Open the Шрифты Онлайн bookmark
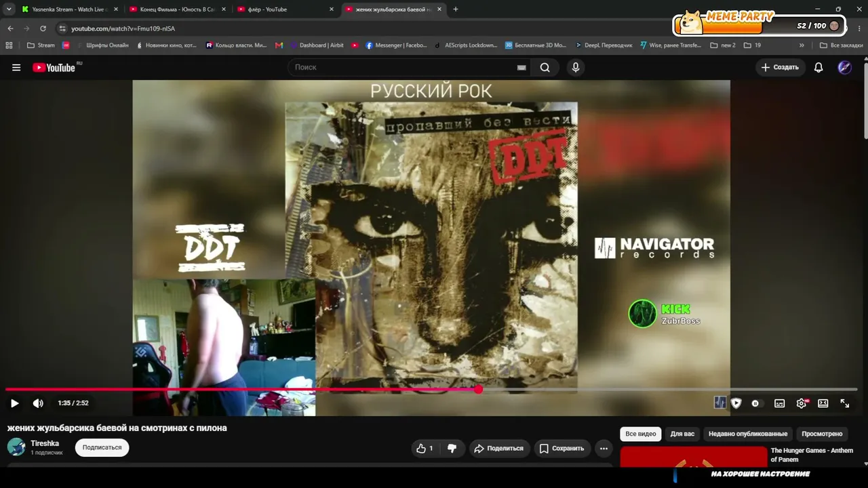868x488 pixels. pos(102,45)
